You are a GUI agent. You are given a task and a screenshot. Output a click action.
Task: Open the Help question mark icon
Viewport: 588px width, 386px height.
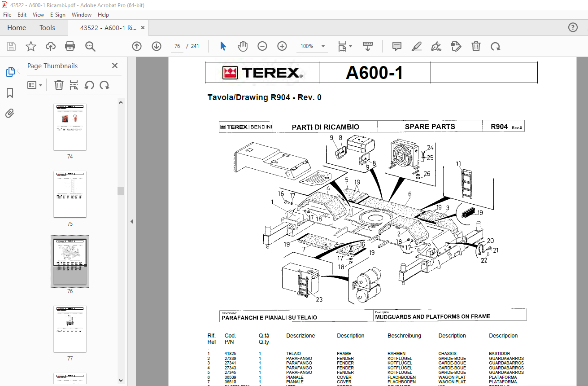[x=573, y=27]
